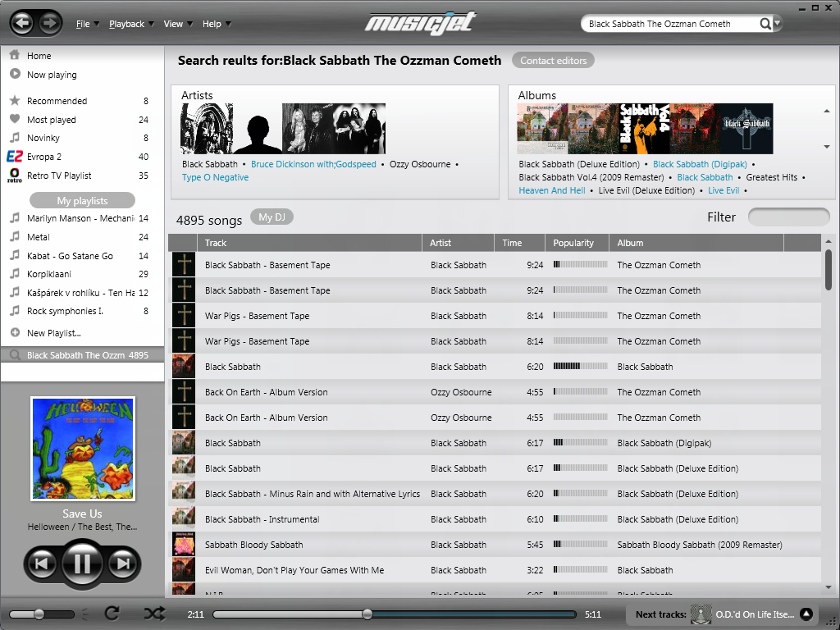Click album icon of Sabbath Bloody Sabbath row

[x=184, y=545]
